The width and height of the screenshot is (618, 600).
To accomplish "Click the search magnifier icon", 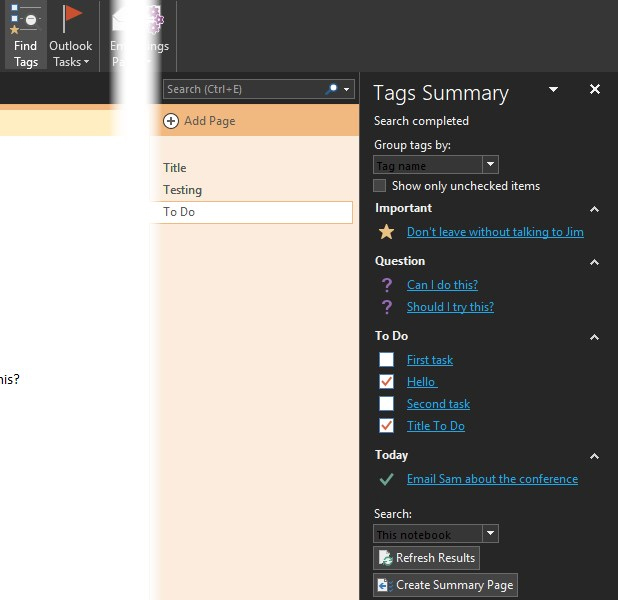I will click(x=332, y=89).
